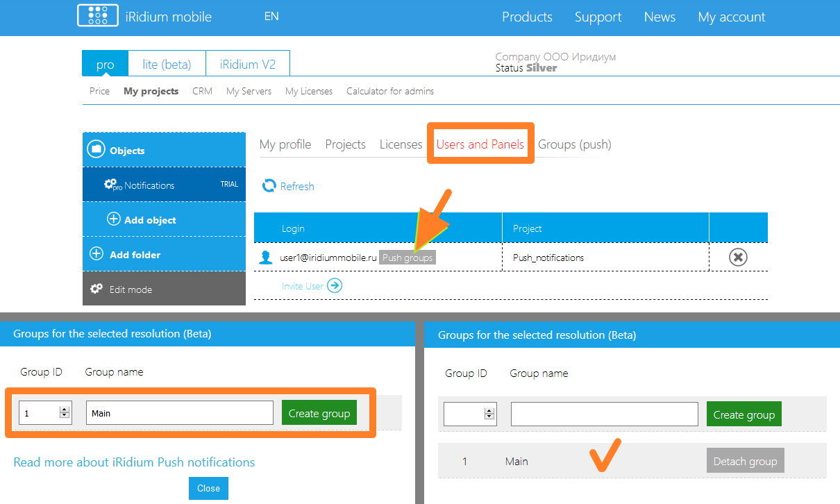Switch language with the EN selector
Screen dimensions: 840x504
pyautogui.click(x=271, y=16)
